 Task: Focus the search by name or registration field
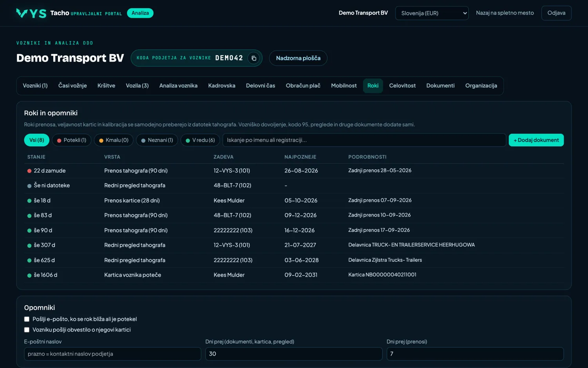[364, 140]
